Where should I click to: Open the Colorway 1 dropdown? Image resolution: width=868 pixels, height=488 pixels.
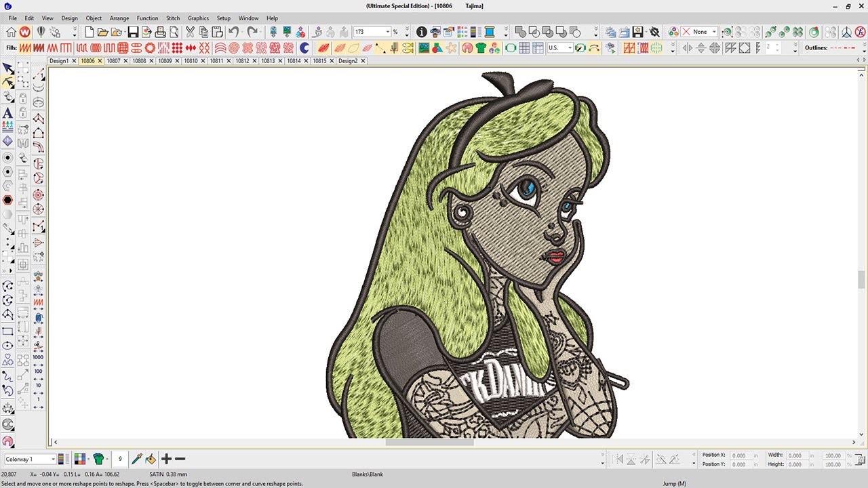tap(52, 459)
